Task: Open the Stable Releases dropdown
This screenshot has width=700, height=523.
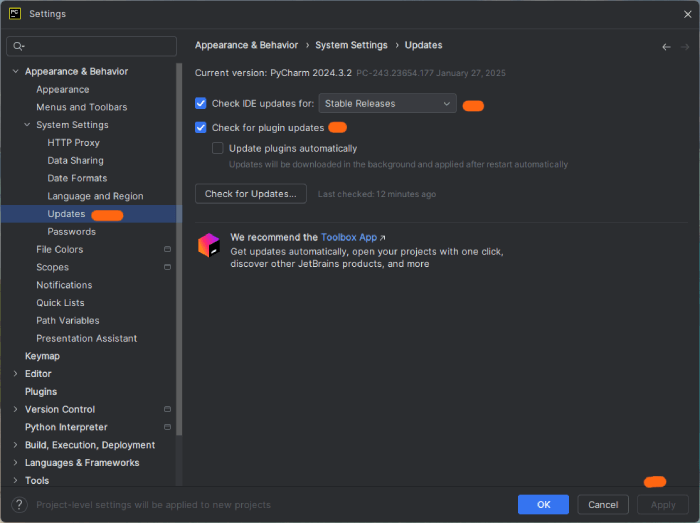Action: click(x=387, y=103)
